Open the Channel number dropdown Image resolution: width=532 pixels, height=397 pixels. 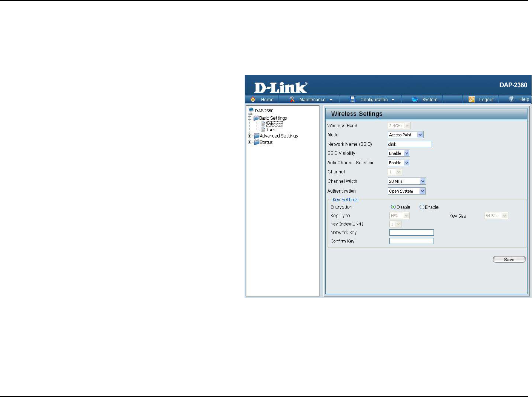click(x=395, y=172)
